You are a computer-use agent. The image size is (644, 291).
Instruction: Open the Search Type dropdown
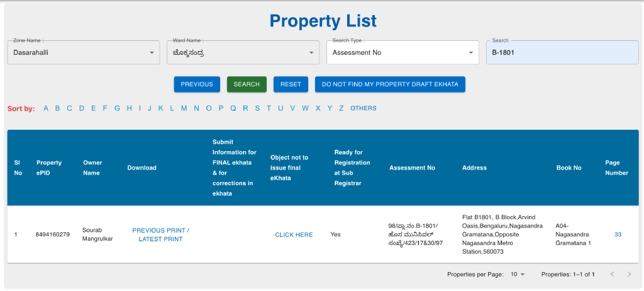[x=402, y=53]
